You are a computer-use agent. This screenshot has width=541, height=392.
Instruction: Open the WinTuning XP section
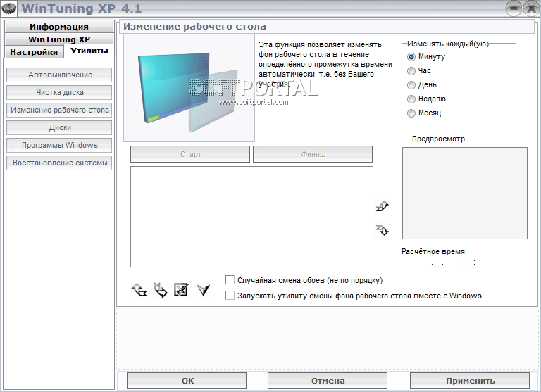pos(59,39)
